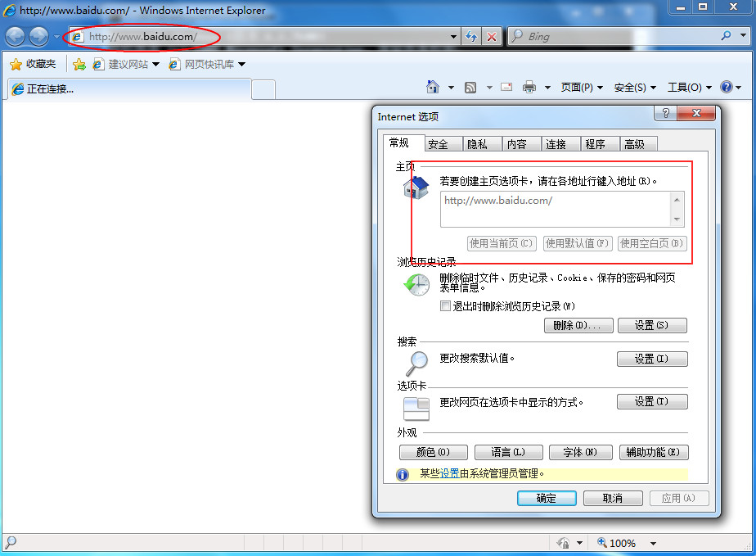Open the search provider dropdown arrow

click(743, 36)
